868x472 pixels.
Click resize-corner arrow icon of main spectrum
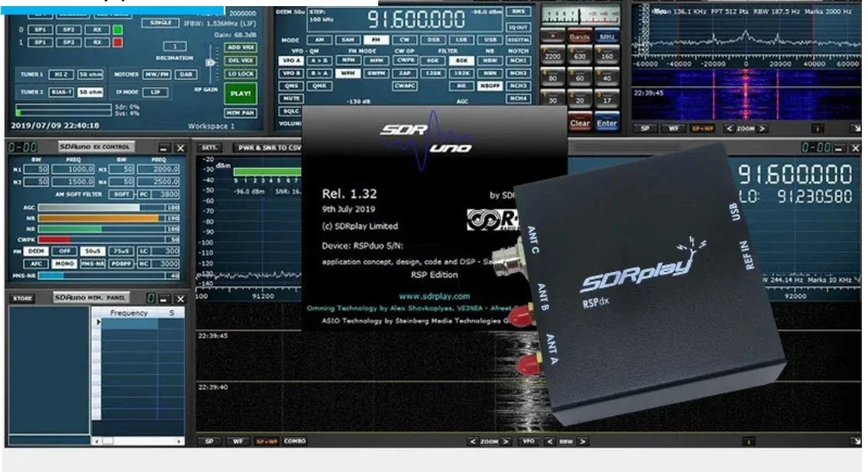click(x=855, y=441)
